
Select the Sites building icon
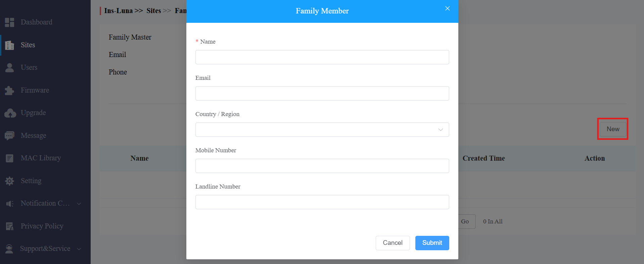click(10, 45)
